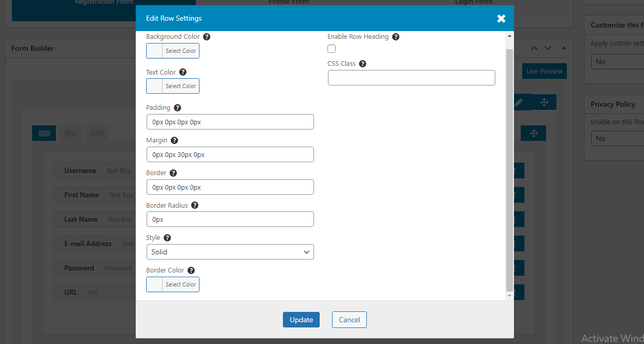
Task: Select the three-column row layout icon
Action: [x=96, y=133]
